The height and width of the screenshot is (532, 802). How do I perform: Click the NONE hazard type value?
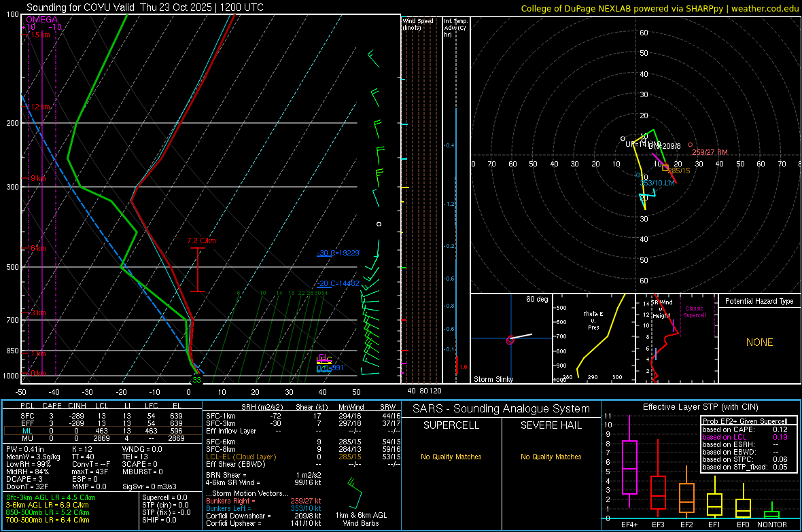(x=759, y=342)
